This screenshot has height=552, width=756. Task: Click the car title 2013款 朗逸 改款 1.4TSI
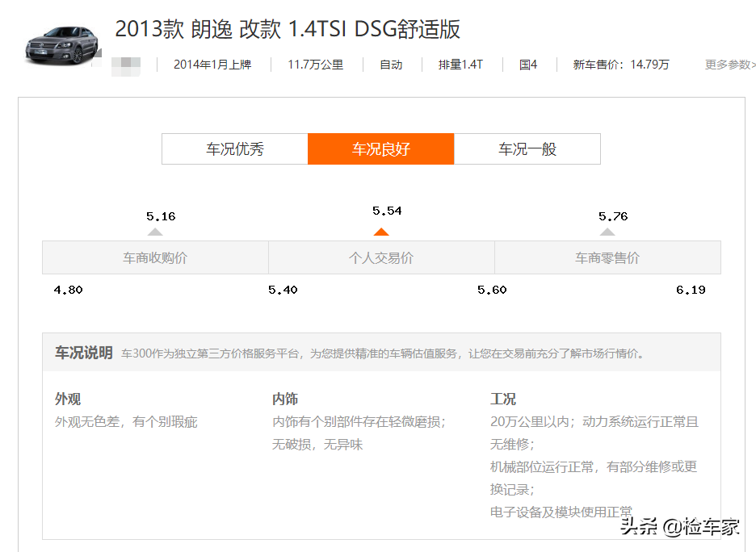288,29
